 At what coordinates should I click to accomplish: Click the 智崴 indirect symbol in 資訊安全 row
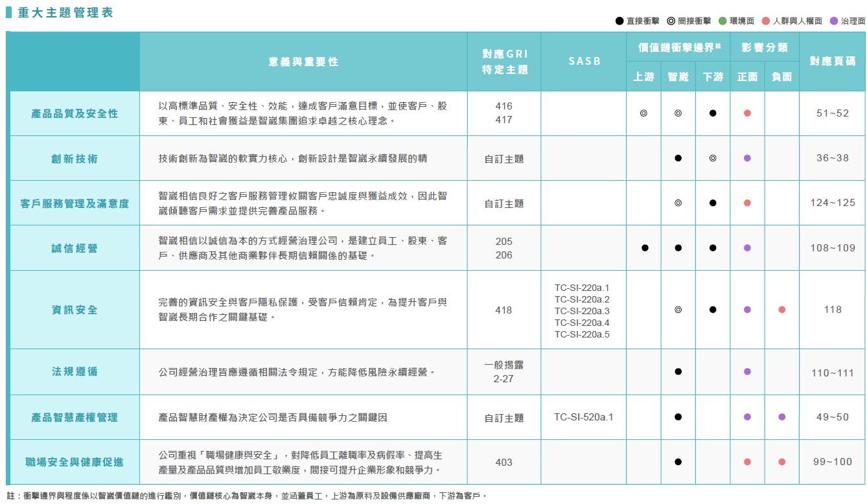[x=678, y=310]
